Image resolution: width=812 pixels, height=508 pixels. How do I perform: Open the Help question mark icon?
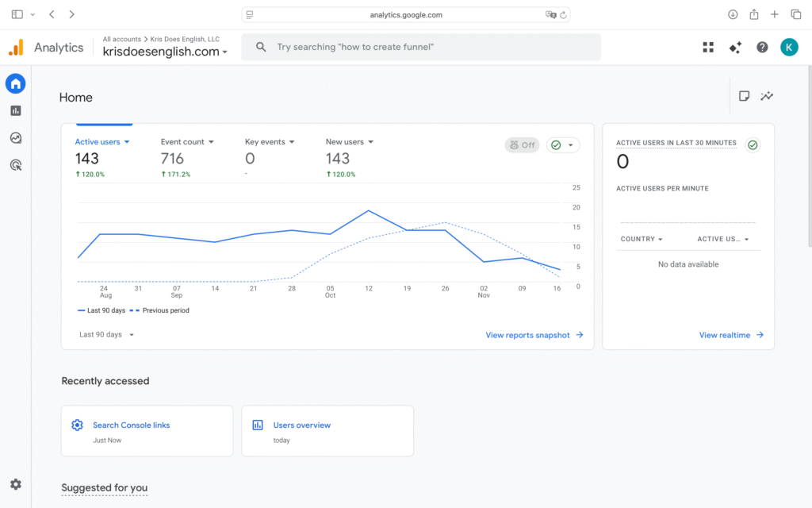click(762, 48)
